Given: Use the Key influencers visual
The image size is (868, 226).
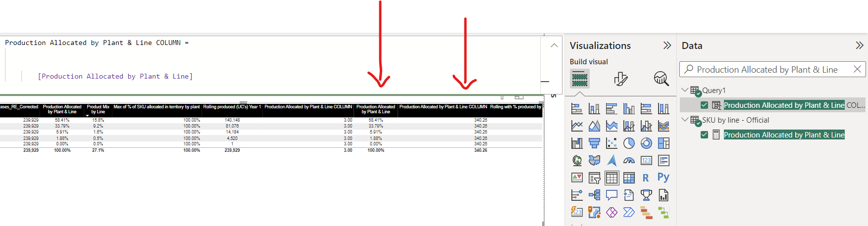Looking at the screenshot, I should 577,195.
